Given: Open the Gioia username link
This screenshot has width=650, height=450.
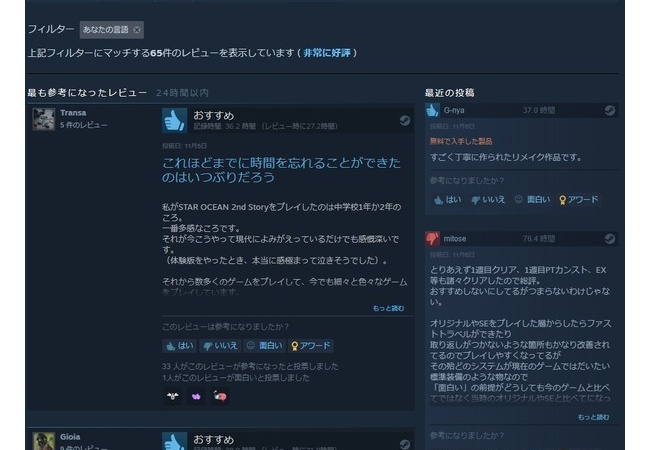Looking at the screenshot, I should pos(70,437).
